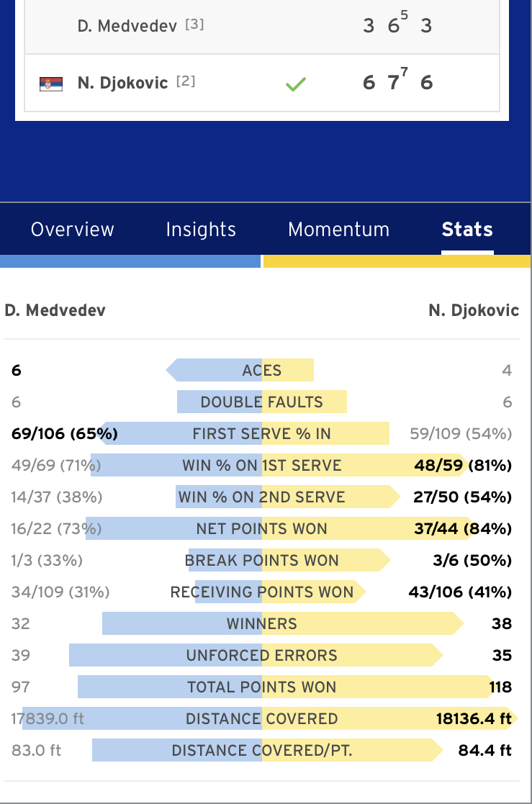Screen dimensions: 532x804
Task: Click N. Djokovic name in scoreboard
Action: click(122, 83)
